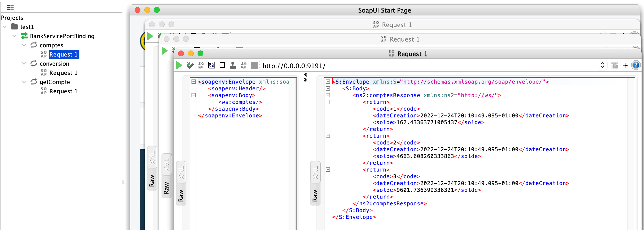Recreate default request with circular-arrows icon
Image resolution: width=644 pixels, height=230 pixels.
coord(212,65)
